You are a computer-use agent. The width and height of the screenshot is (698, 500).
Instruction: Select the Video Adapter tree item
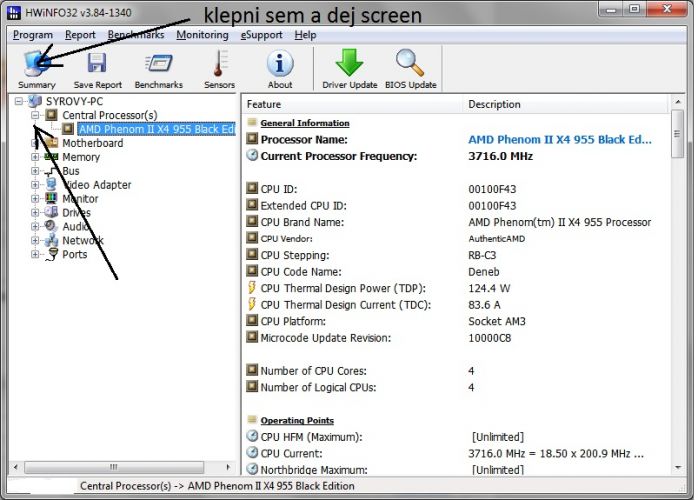point(97,185)
